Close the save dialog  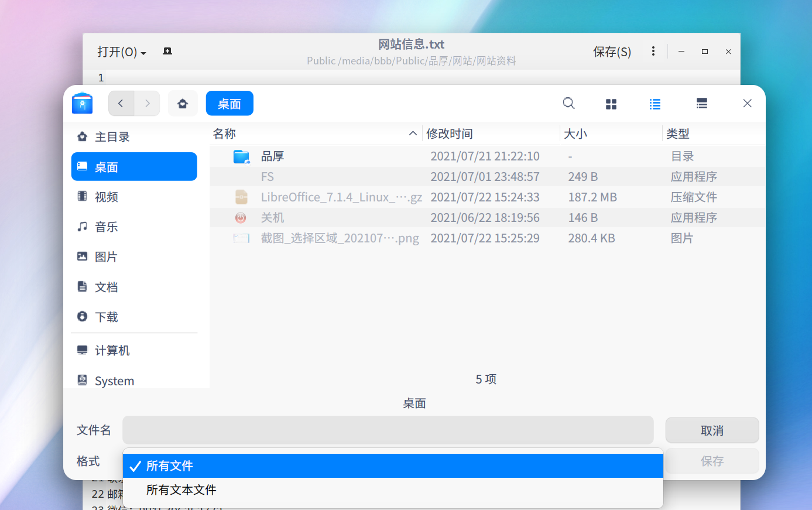[x=747, y=103]
